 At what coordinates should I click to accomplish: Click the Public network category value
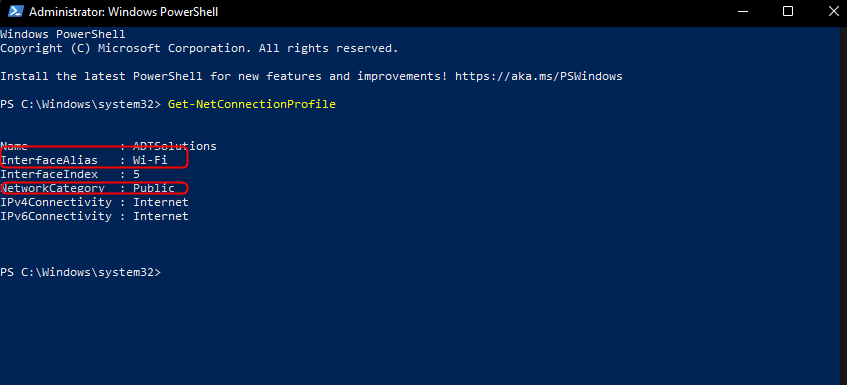pos(154,188)
